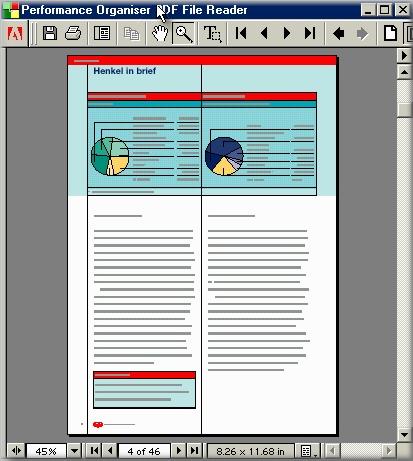Image resolution: width=413 pixels, height=461 pixels.
Task: Click Go to Previous View black arrow
Action: [339, 34]
